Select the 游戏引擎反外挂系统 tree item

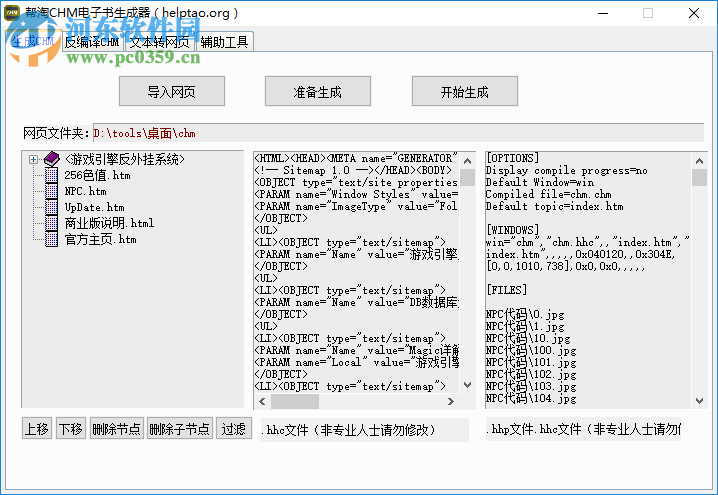point(125,159)
